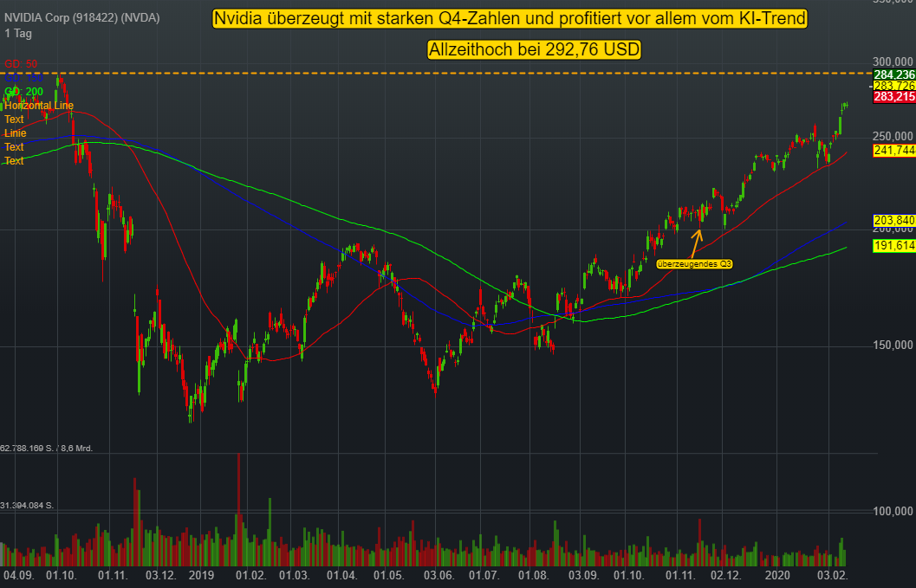Click the 01.03. date label
Image resolution: width=916 pixels, height=588 pixels.
(294, 575)
